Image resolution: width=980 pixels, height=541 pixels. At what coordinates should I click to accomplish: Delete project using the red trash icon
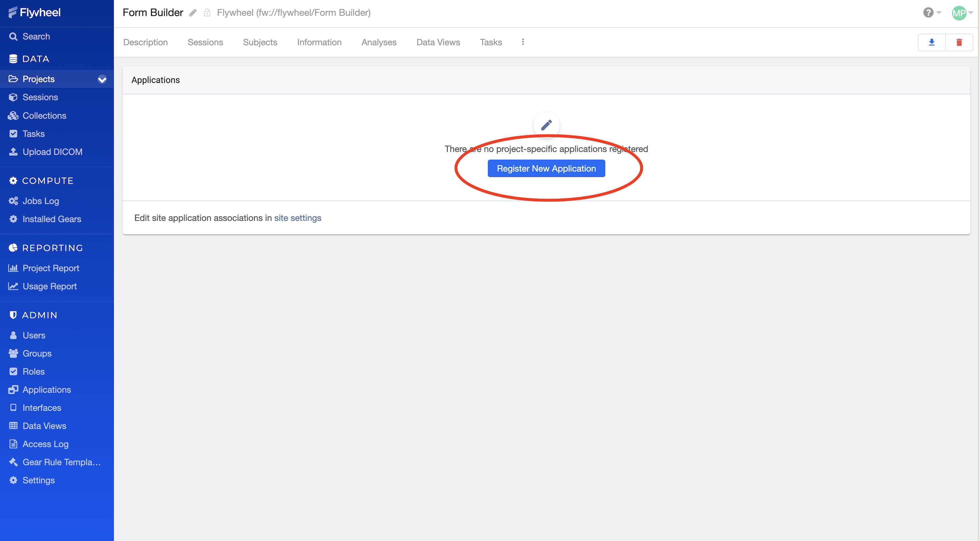click(x=959, y=42)
